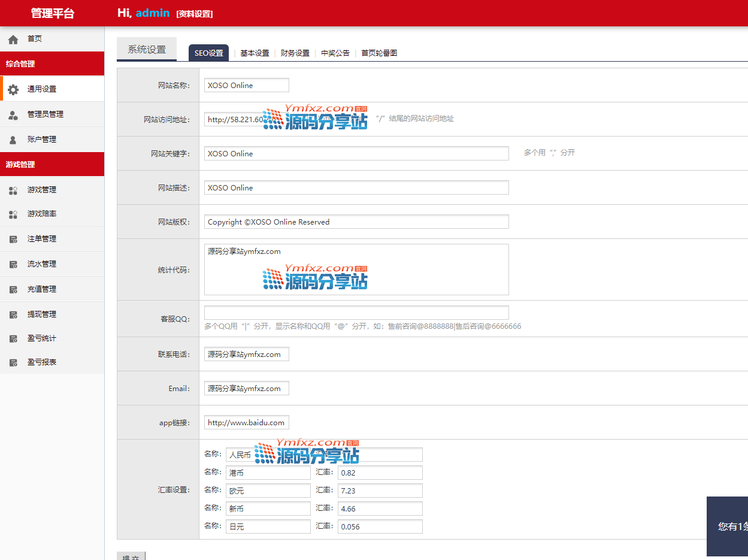Switch to the 基本设置 tab
The image size is (748, 560).
point(255,53)
